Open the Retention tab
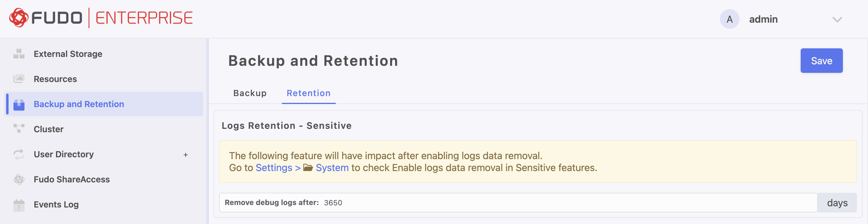The image size is (868, 224). click(x=308, y=93)
